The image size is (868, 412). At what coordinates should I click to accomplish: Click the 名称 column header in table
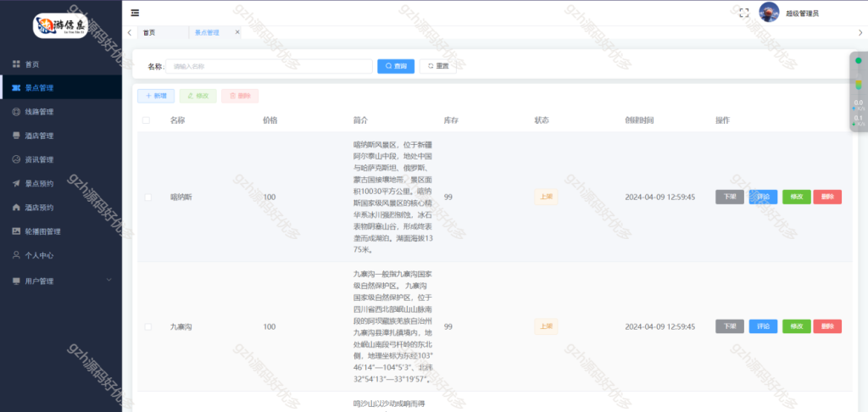(x=177, y=120)
